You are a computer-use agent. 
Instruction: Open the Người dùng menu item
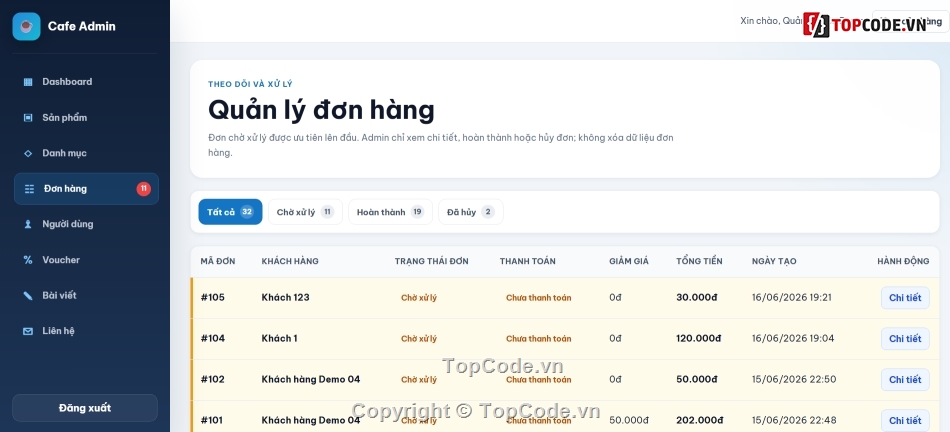point(86,224)
